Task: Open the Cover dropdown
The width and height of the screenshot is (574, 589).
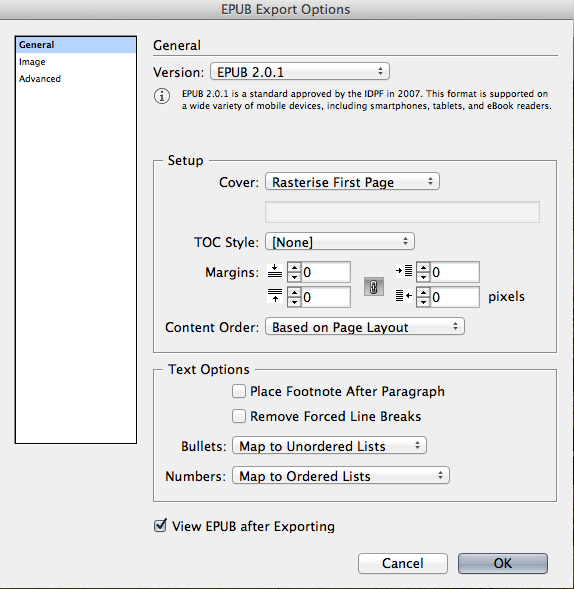Action: 352,182
